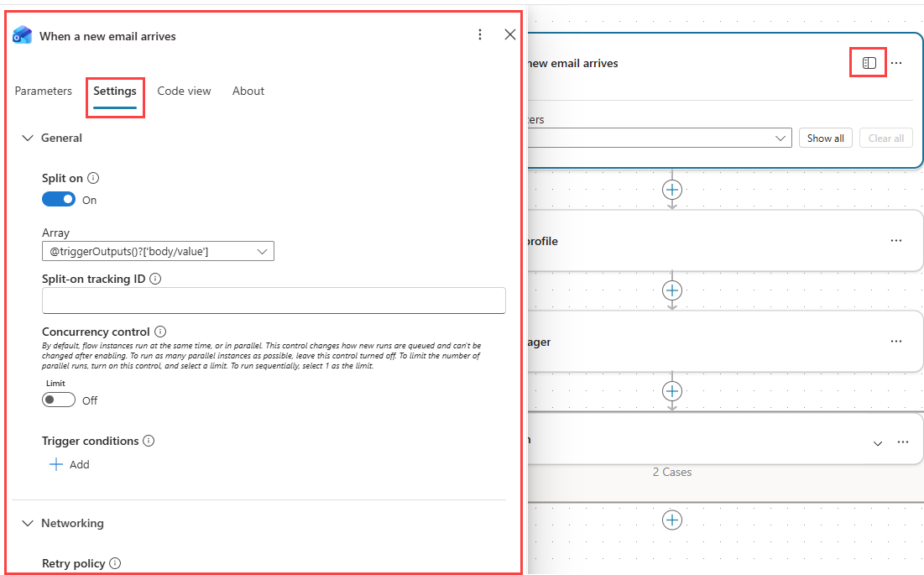Image resolution: width=924 pixels, height=575 pixels.
Task: Click the manager action card title
Action: [x=539, y=342]
